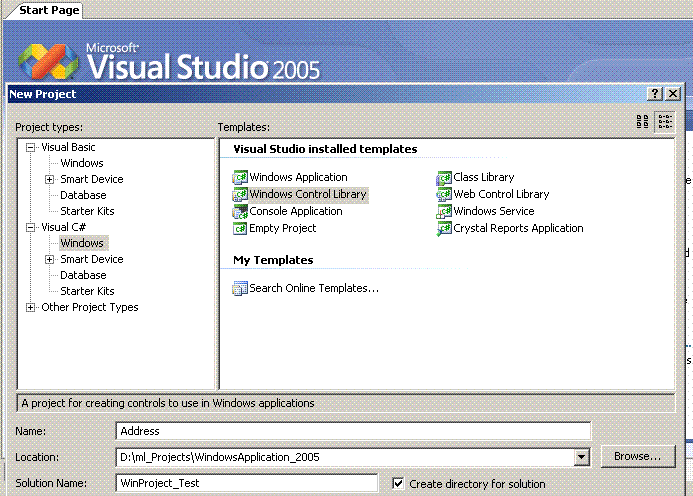Click the Windows Service template icon
This screenshot has width=693, height=496.
pyautogui.click(x=444, y=212)
